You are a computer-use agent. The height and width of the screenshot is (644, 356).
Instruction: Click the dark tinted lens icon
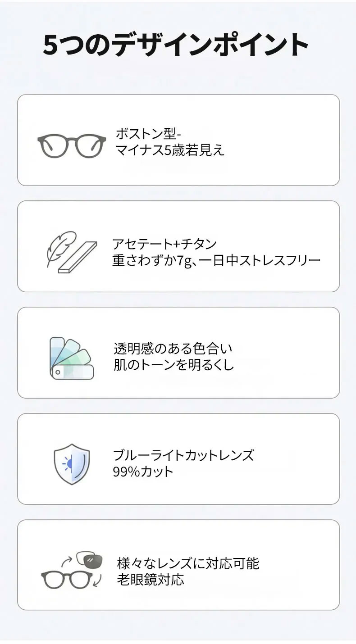(x=90, y=560)
